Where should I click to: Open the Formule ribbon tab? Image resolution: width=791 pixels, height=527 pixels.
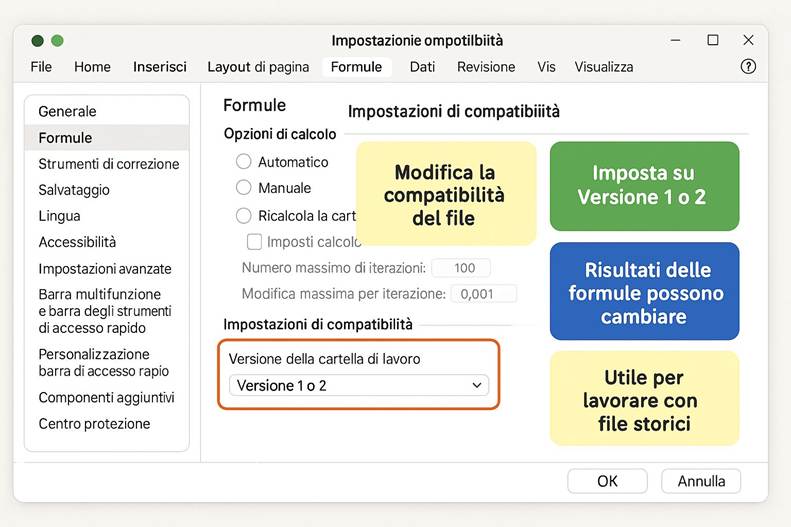tap(356, 67)
